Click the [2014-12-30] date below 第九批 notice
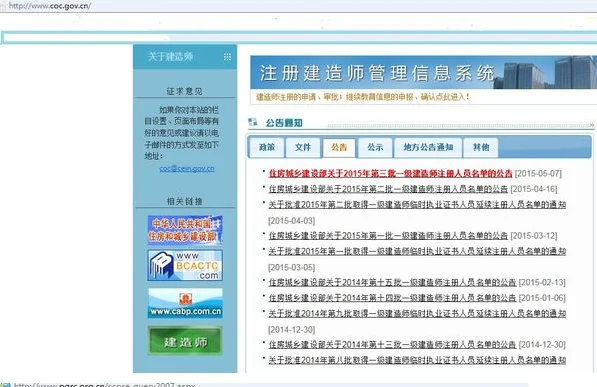The height and width of the screenshot is (387, 597). (x=292, y=329)
